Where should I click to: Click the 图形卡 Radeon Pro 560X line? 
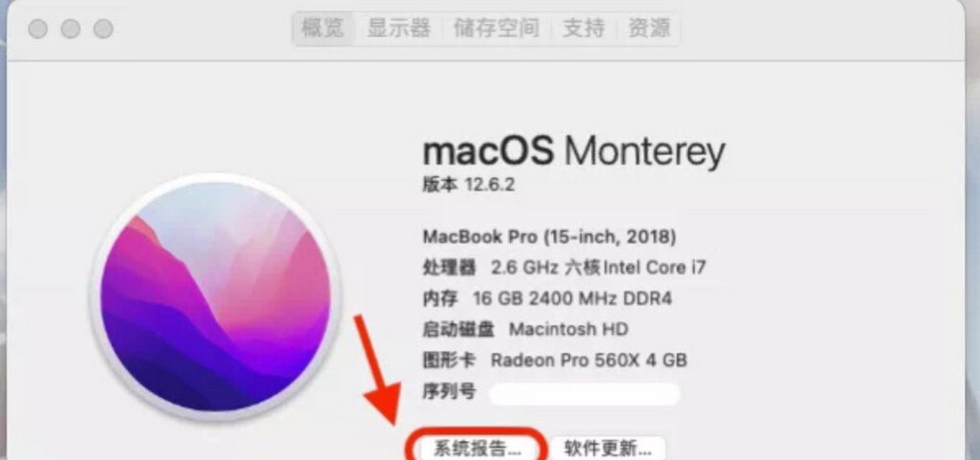554,359
